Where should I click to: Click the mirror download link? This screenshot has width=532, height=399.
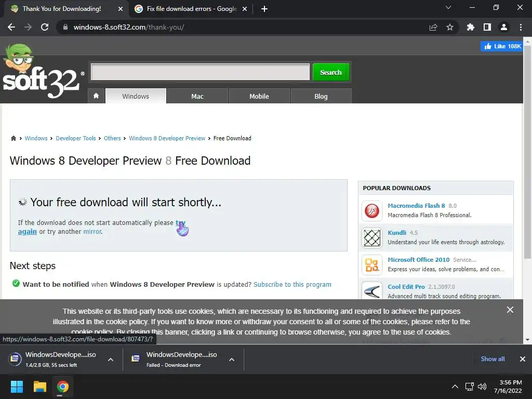(x=92, y=231)
